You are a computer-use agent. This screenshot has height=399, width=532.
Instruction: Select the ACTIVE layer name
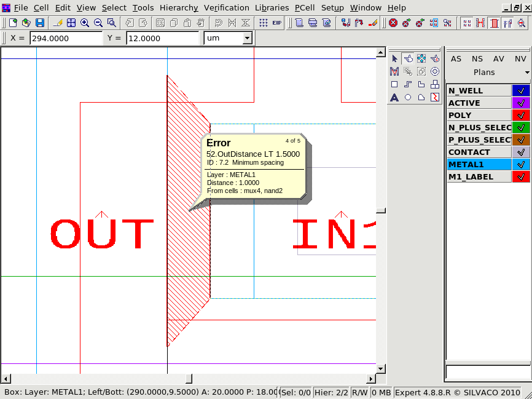pos(479,103)
